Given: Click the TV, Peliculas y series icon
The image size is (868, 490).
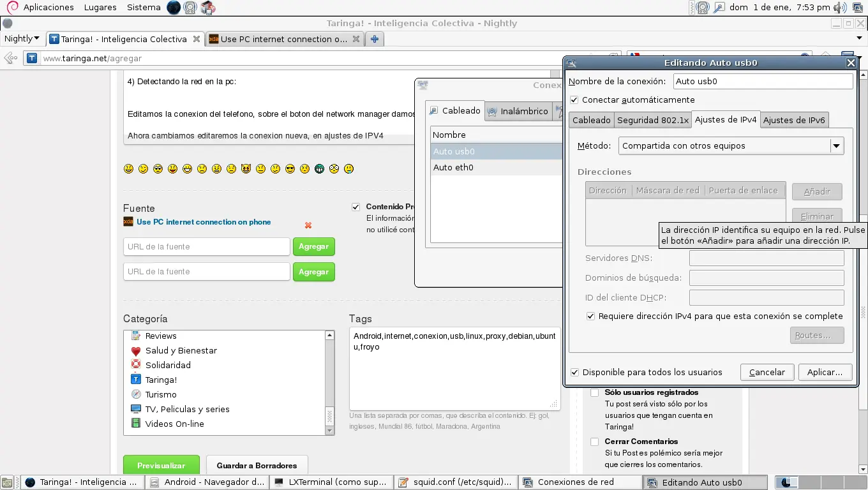Looking at the screenshot, I should 136,409.
